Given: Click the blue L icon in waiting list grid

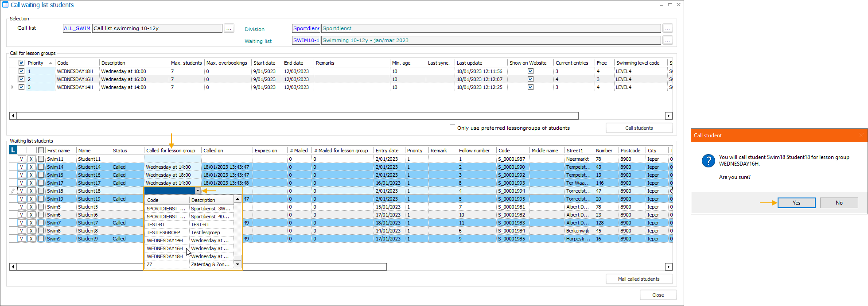Looking at the screenshot, I should tap(13, 150).
